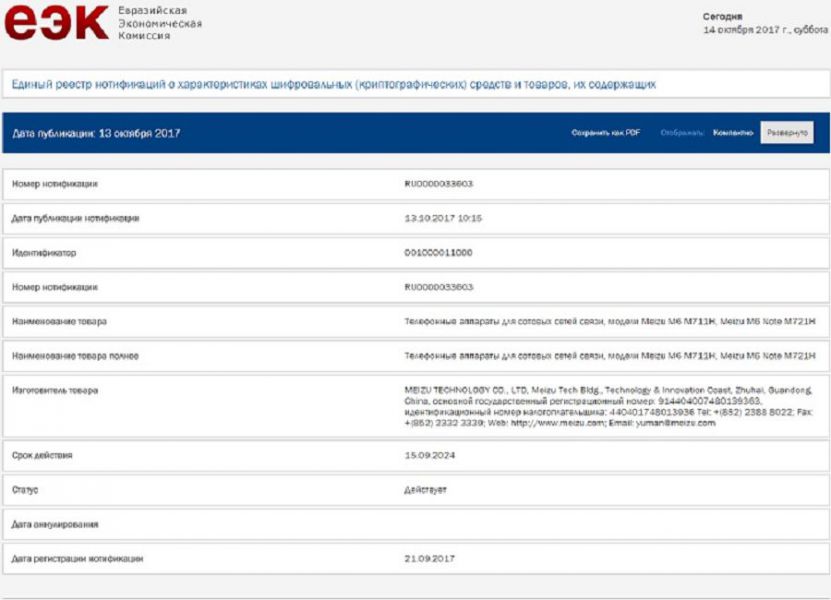Select identifier value 001000011000

point(438,253)
